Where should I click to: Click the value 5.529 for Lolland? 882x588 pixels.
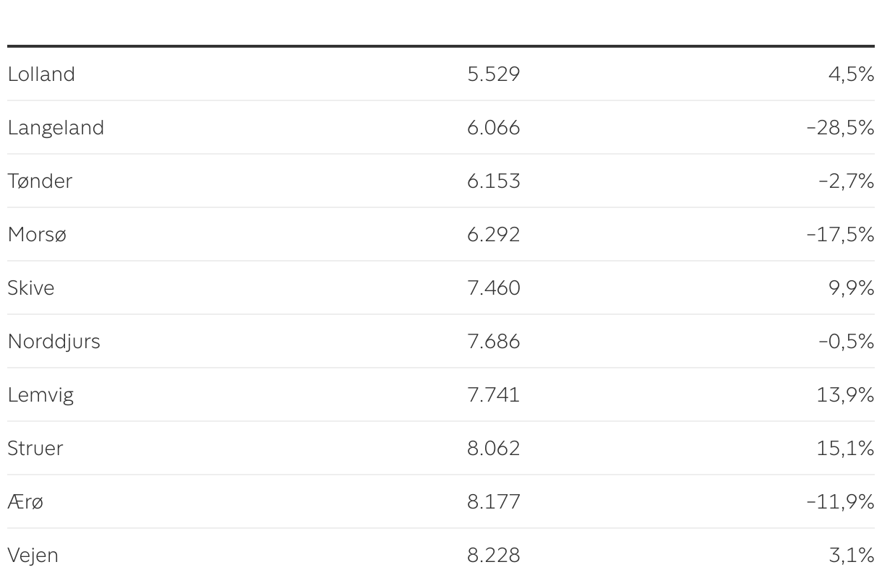click(x=494, y=74)
